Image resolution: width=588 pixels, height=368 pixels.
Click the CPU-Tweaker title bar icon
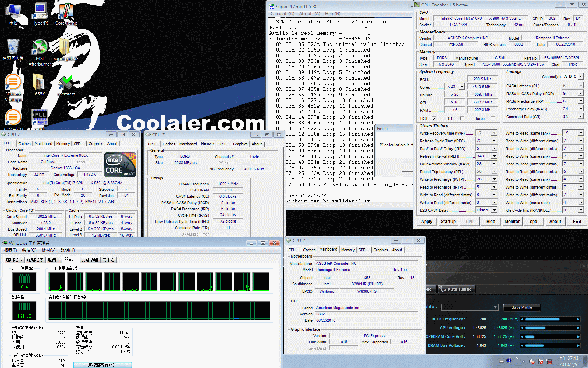pos(417,5)
